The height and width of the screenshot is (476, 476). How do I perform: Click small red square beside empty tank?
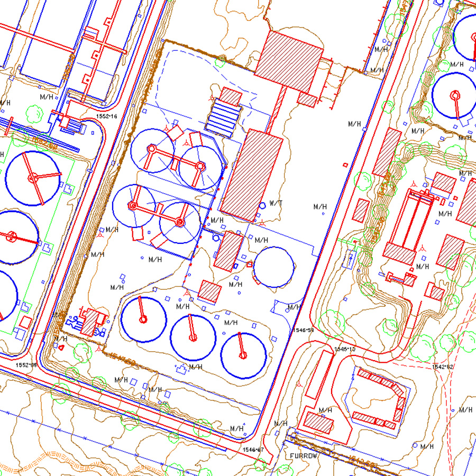pos(250,264)
